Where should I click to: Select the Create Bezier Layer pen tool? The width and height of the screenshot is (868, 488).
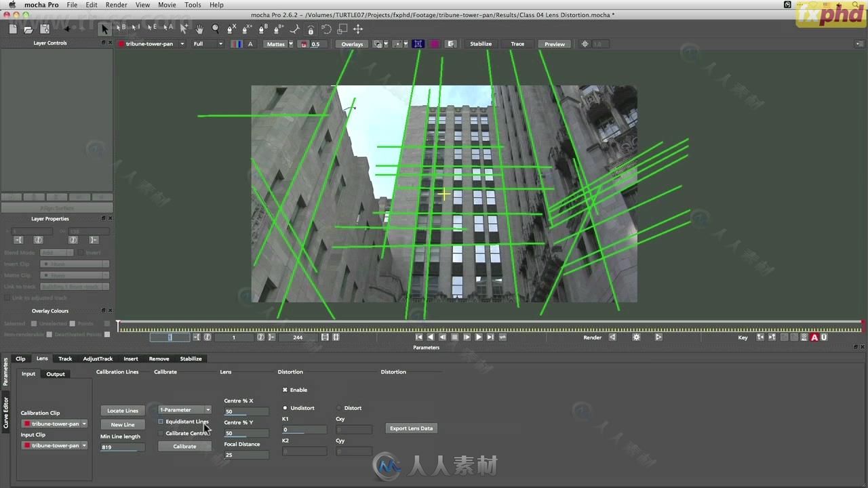point(263,28)
